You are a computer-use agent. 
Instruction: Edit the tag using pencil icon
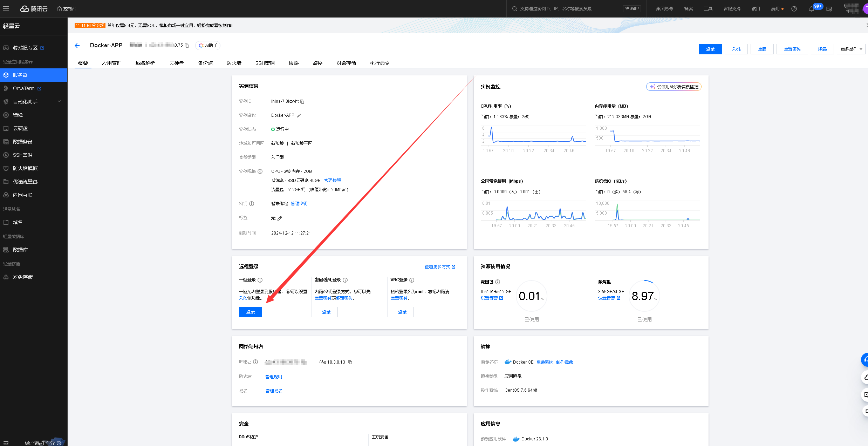(280, 218)
